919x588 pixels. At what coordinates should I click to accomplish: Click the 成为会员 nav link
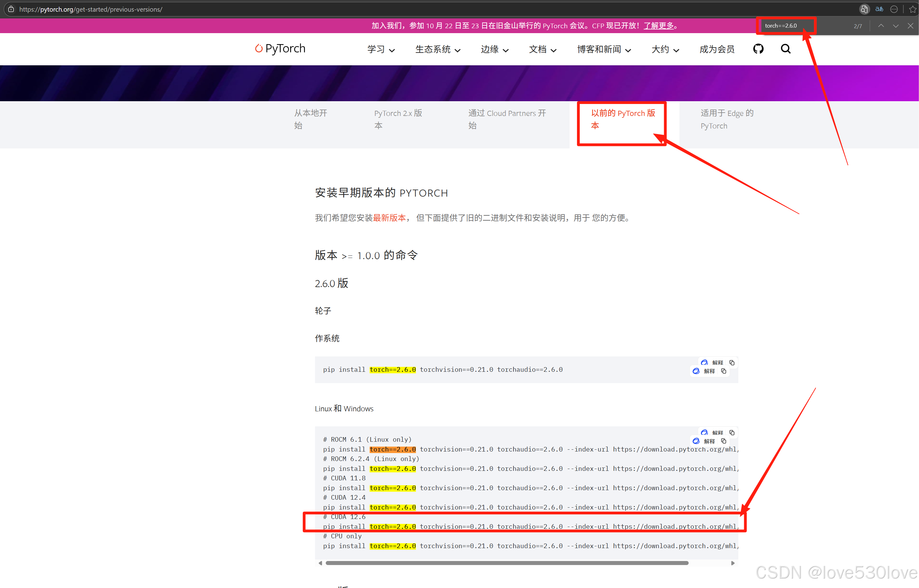pyautogui.click(x=717, y=49)
